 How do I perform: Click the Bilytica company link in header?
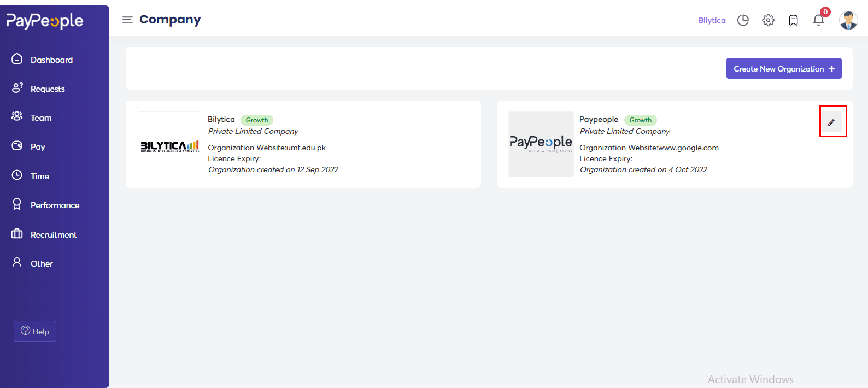(x=712, y=20)
